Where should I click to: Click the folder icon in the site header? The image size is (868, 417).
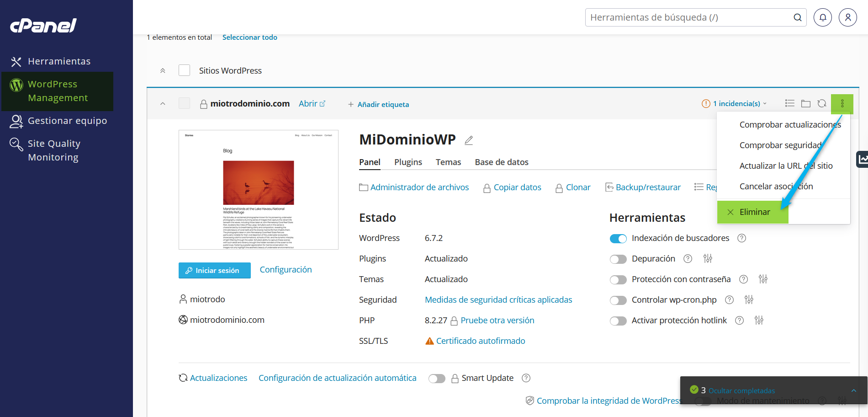806,104
